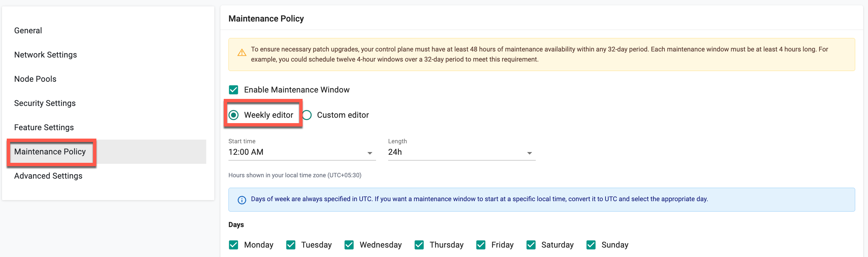Toggle the Friday checkbox
Screen dimensions: 868x257
(481, 245)
